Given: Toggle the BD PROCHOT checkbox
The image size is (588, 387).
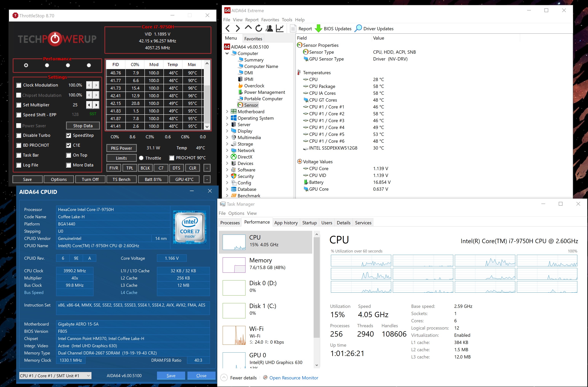Looking at the screenshot, I should pos(18,145).
